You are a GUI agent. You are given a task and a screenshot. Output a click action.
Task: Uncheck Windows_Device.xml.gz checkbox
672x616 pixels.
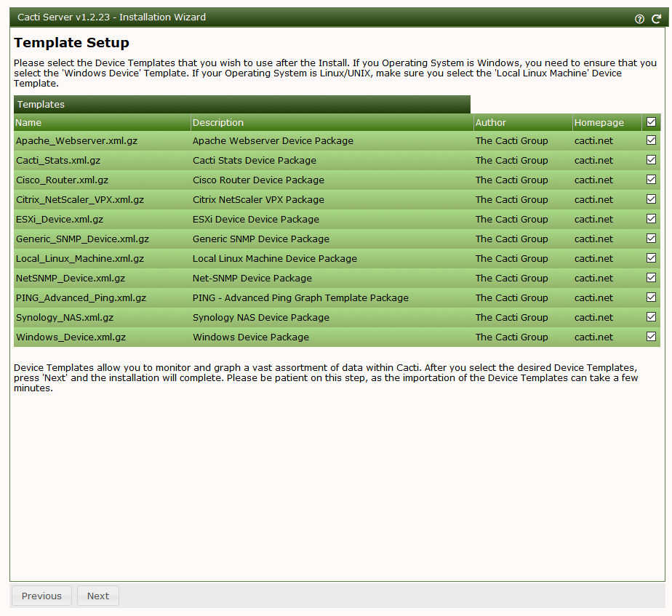coord(651,337)
